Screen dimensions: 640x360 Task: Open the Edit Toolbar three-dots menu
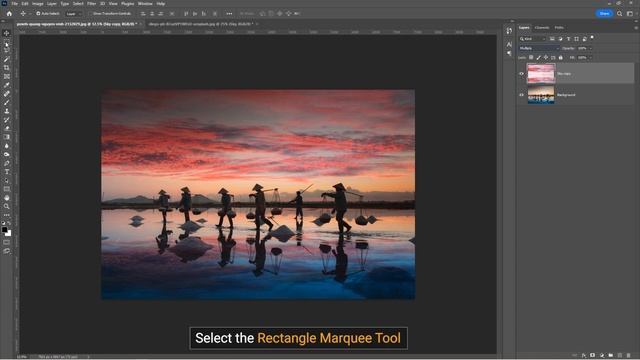tap(7, 215)
